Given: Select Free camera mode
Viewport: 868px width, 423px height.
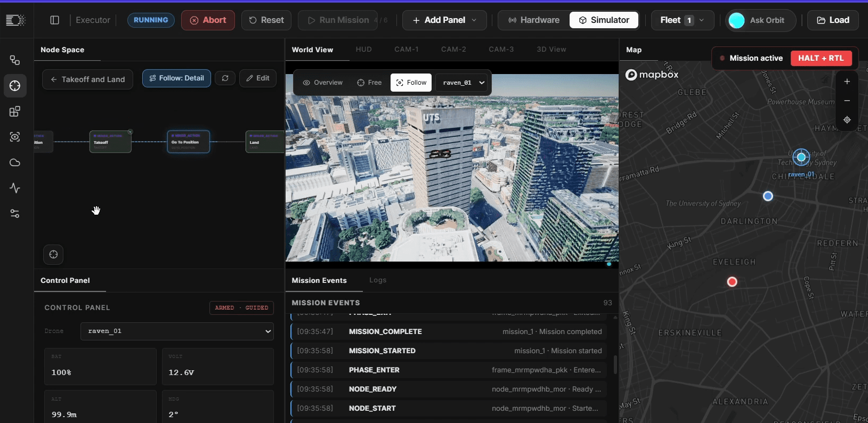Looking at the screenshot, I should pyautogui.click(x=369, y=83).
